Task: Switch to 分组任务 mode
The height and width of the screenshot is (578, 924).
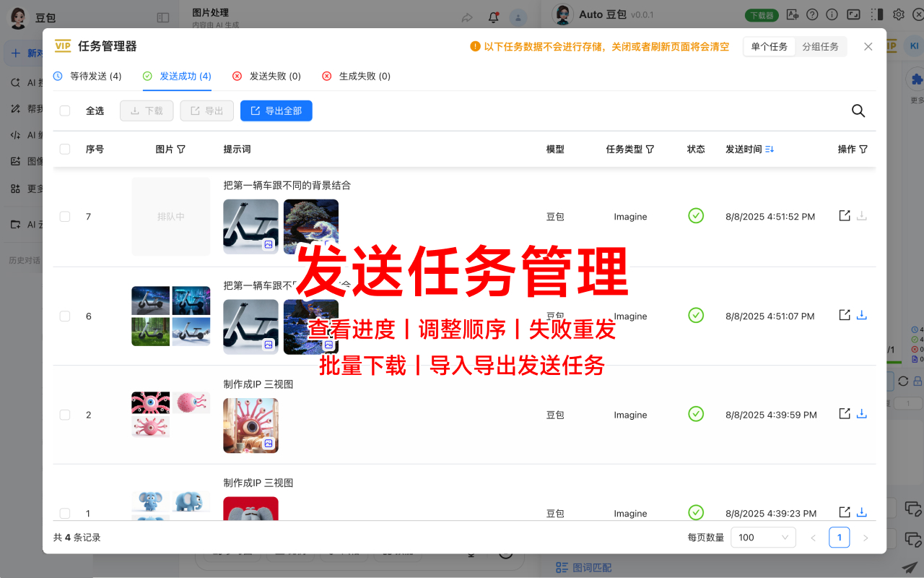Action: (821, 46)
